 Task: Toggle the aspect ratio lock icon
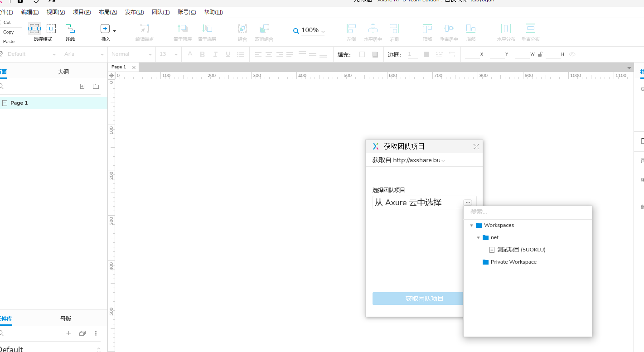pos(540,54)
